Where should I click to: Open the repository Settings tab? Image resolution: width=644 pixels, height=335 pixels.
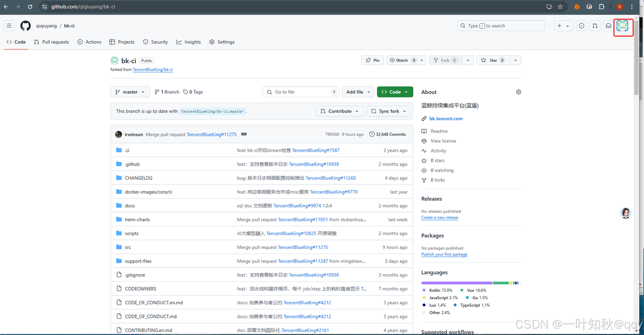coord(222,42)
